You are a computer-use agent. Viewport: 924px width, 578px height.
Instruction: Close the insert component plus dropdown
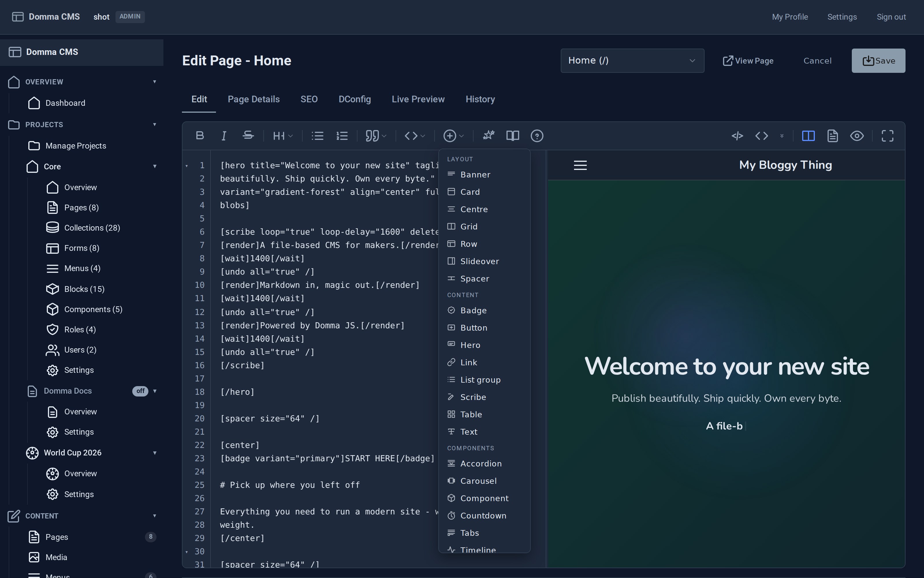point(454,136)
